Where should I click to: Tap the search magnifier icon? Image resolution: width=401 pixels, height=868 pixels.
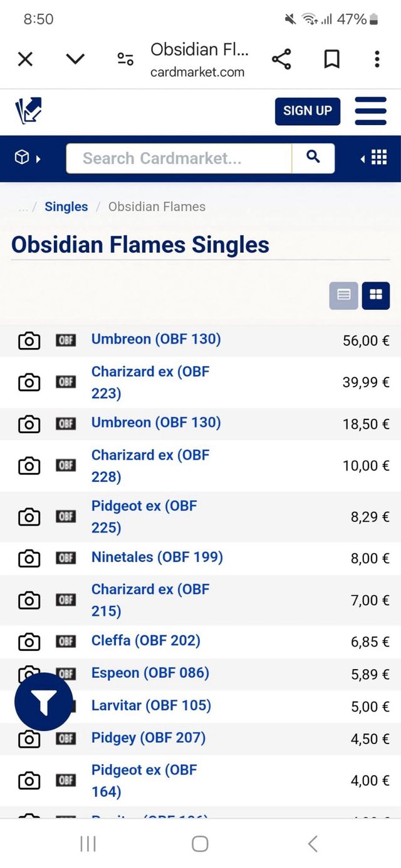[x=313, y=158]
